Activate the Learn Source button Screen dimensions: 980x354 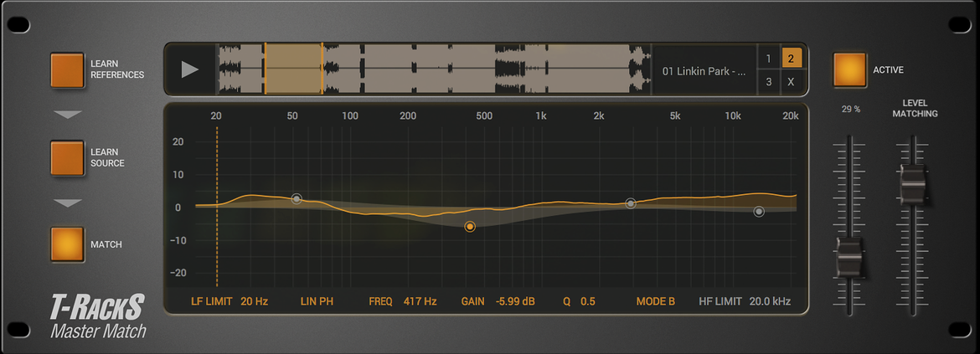click(x=68, y=158)
